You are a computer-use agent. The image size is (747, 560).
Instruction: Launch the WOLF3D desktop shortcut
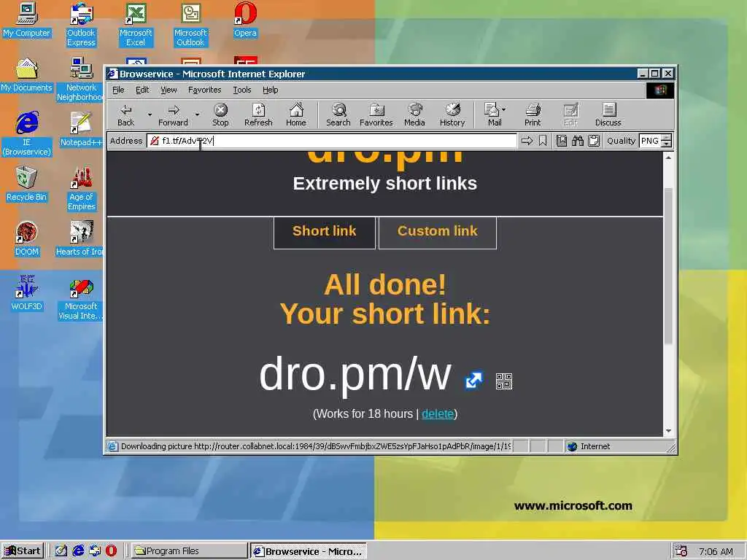[x=27, y=293]
